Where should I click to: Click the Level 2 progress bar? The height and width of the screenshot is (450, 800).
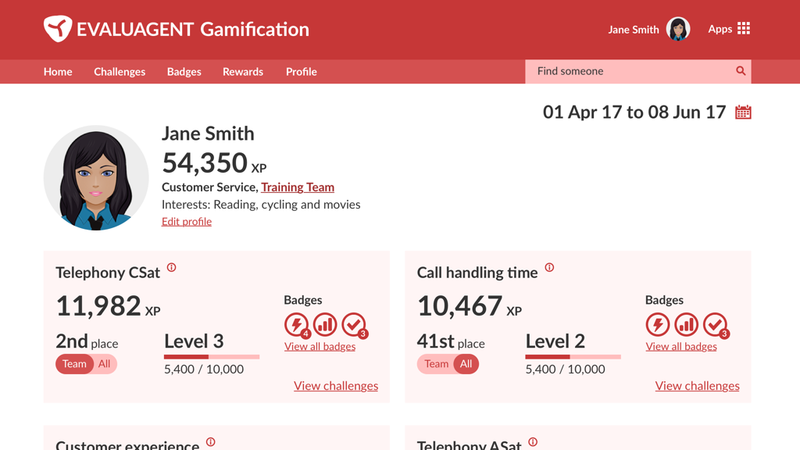point(573,357)
